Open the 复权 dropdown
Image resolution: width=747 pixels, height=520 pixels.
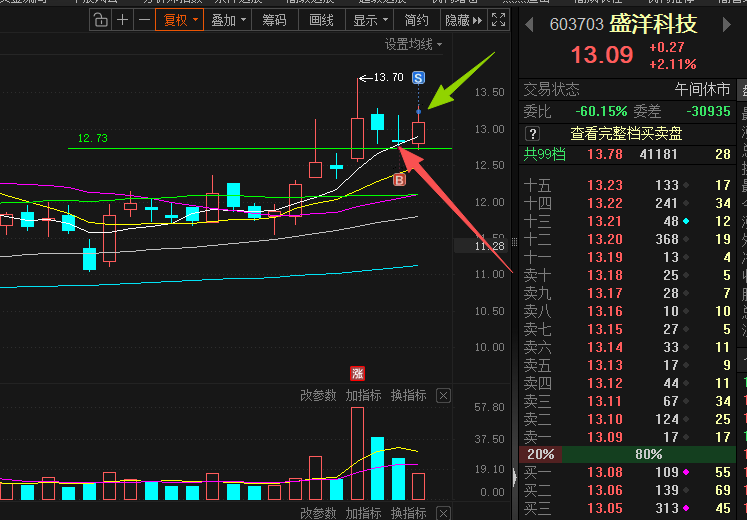click(x=180, y=20)
